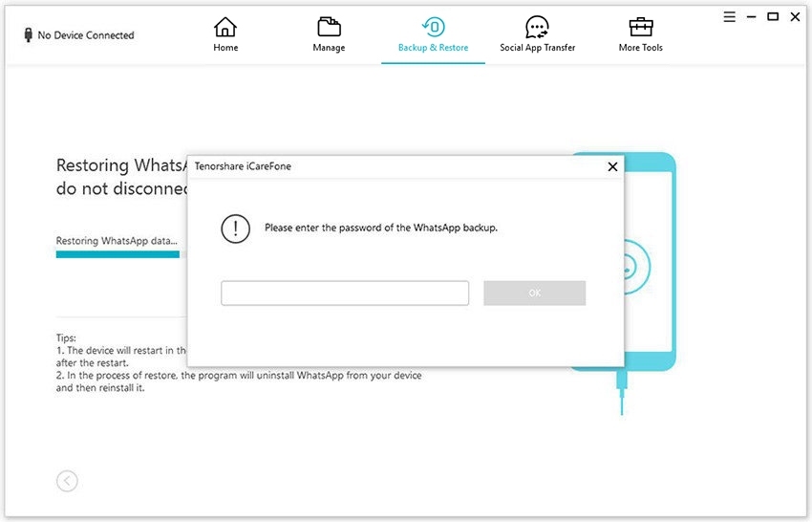Open the Manage tab
The height and width of the screenshot is (522, 812).
click(x=329, y=34)
